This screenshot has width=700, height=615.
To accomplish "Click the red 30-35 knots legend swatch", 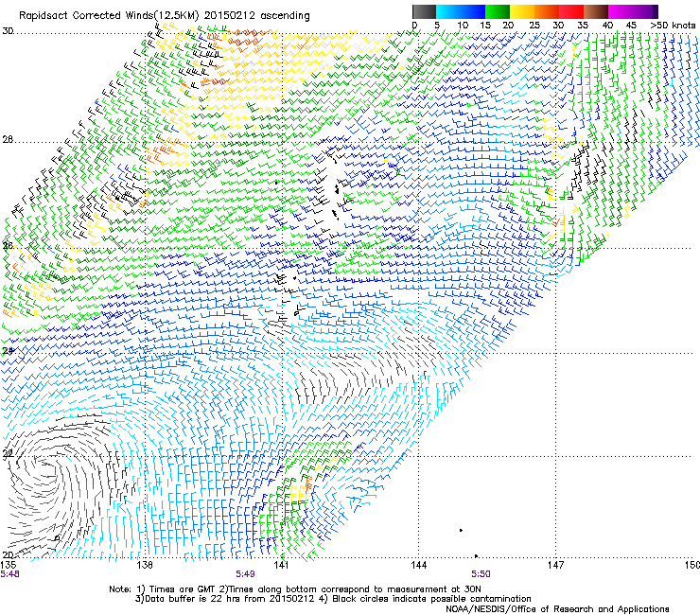I will pyautogui.click(x=571, y=11).
